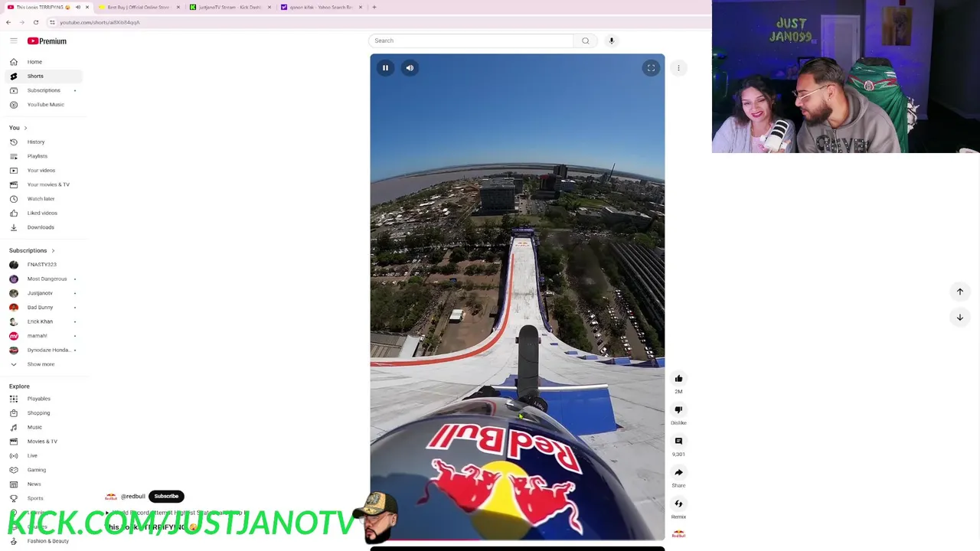Switch to Best Buy browser tab
The width and height of the screenshot is (980, 551).
[x=139, y=7]
